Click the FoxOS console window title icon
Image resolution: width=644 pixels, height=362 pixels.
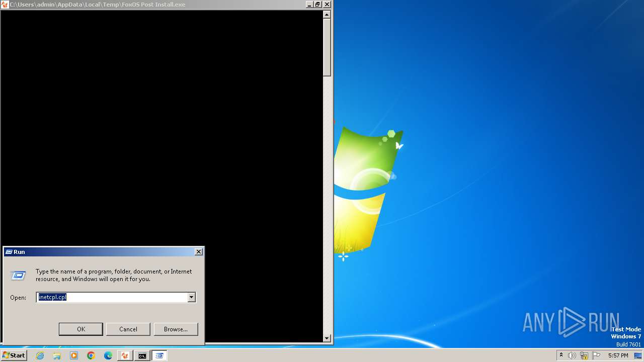pyautogui.click(x=5, y=5)
